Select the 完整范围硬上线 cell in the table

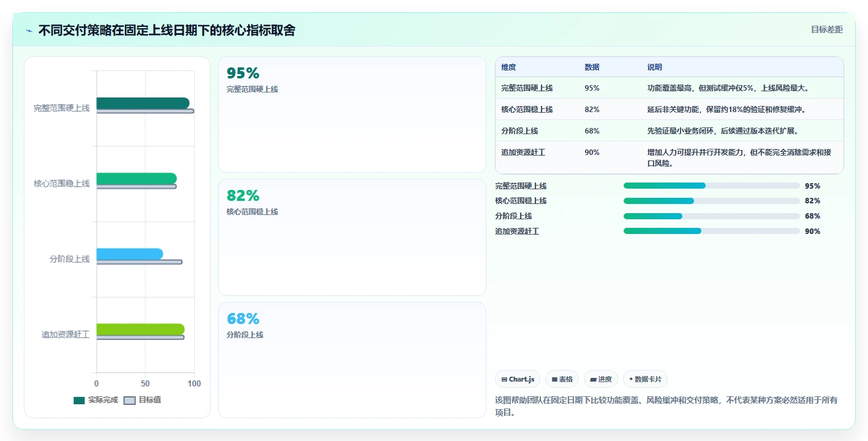(x=527, y=88)
